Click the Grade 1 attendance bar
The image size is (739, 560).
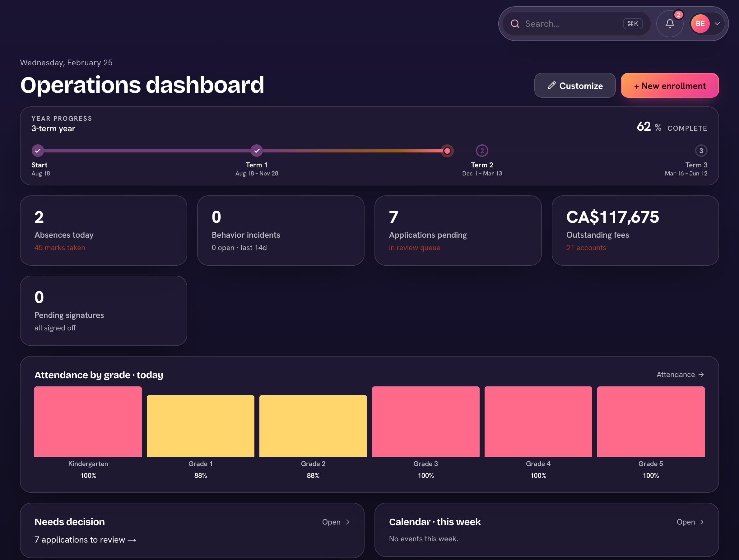(200, 426)
